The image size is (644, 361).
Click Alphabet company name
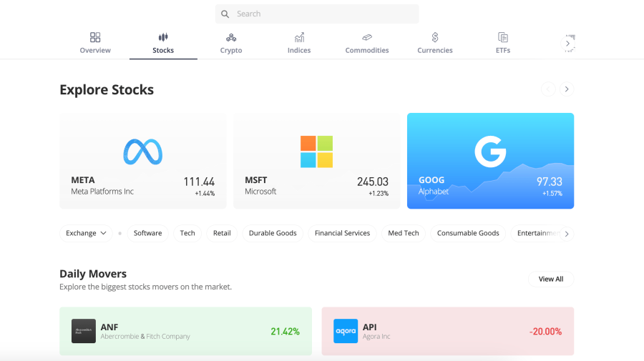tap(434, 192)
